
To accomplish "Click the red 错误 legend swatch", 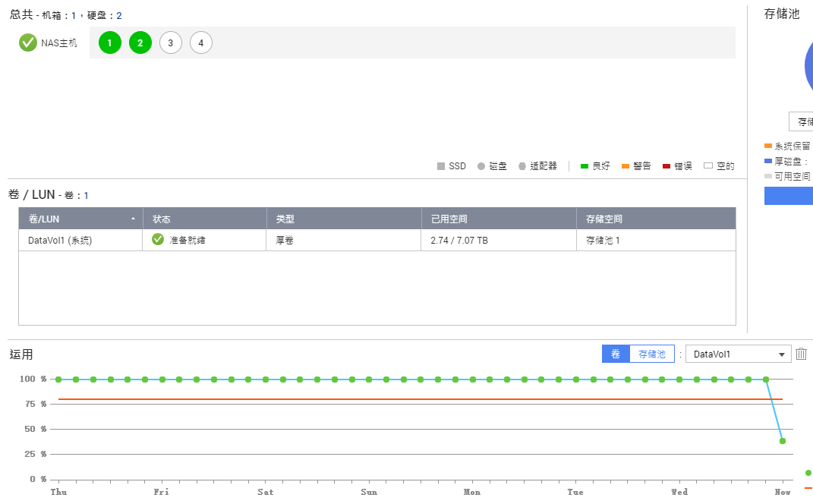I will 666,166.
